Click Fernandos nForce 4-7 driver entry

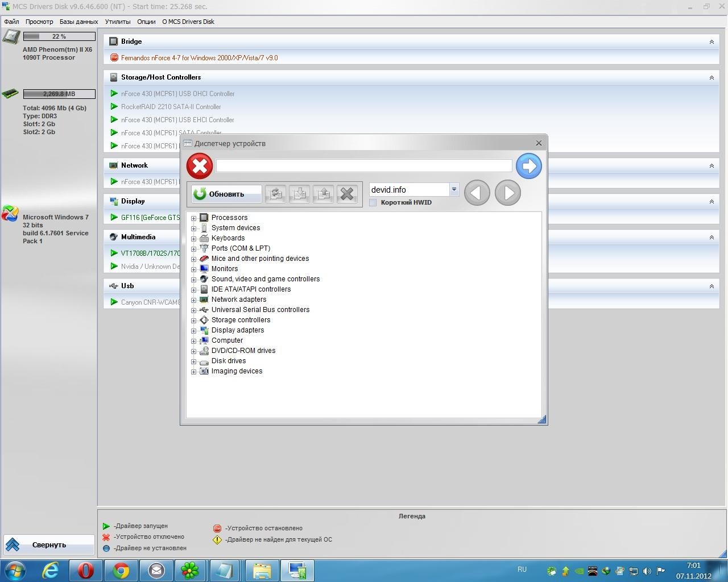point(200,58)
